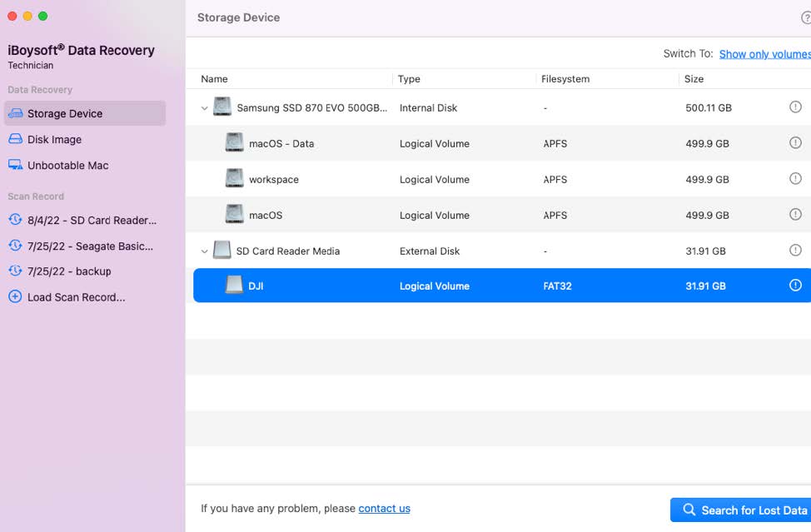Click the plus icon beside Load Scan Record
The image size is (811, 532).
17,296
